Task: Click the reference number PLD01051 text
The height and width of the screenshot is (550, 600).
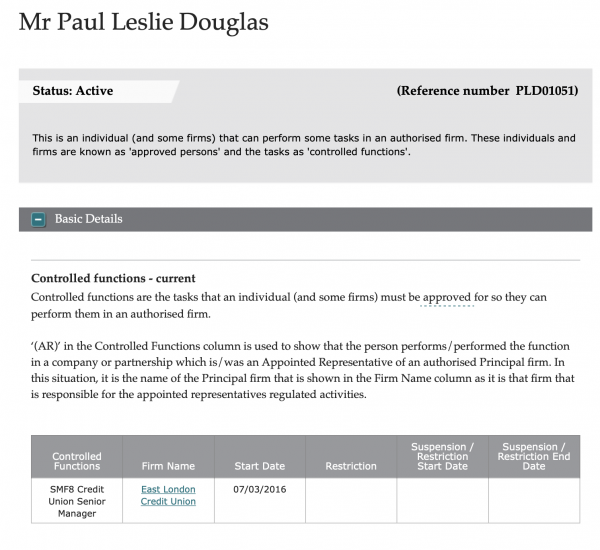Action: 488,91
